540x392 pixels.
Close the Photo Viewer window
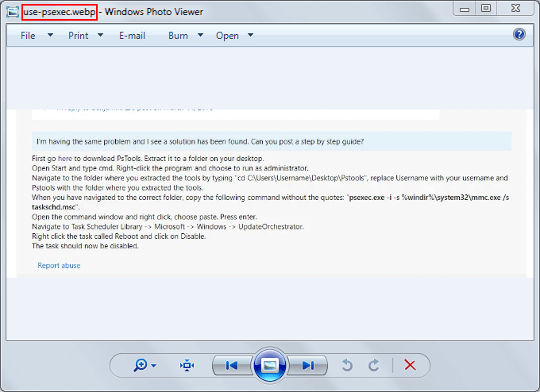515,8
